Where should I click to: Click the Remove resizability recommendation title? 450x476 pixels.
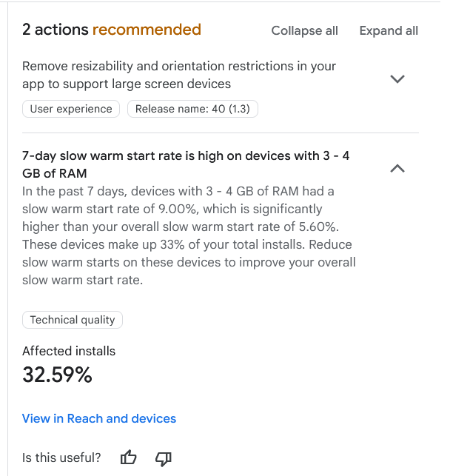click(x=179, y=75)
